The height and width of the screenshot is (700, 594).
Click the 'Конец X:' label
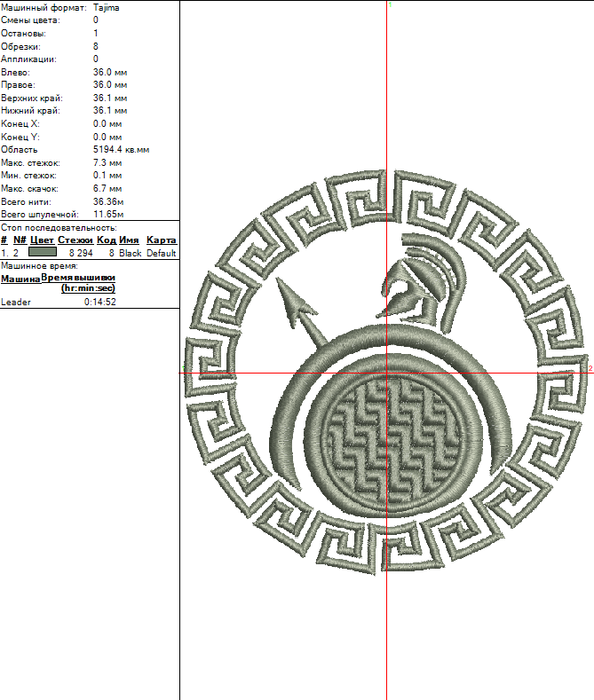click(20, 124)
